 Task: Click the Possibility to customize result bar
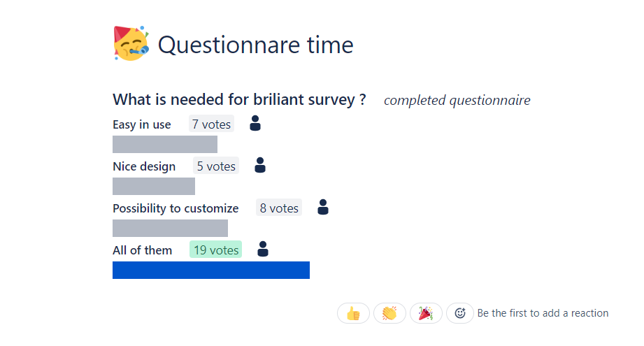pyautogui.click(x=170, y=228)
